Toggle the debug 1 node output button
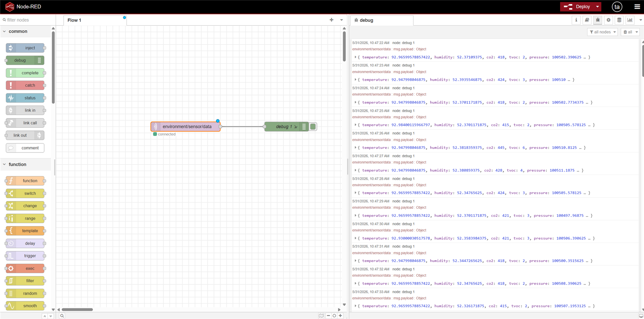 (x=313, y=126)
